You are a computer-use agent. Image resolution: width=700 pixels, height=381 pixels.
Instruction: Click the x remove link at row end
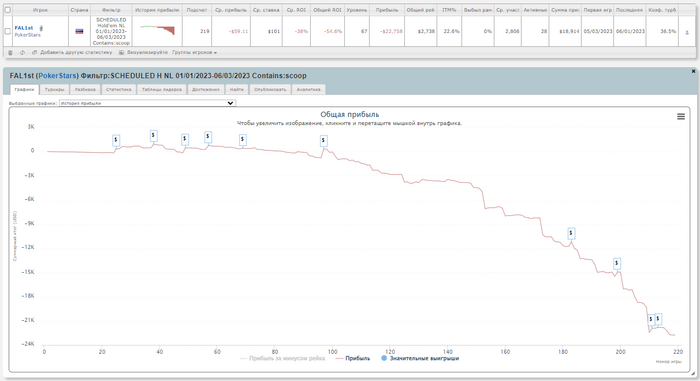click(687, 32)
